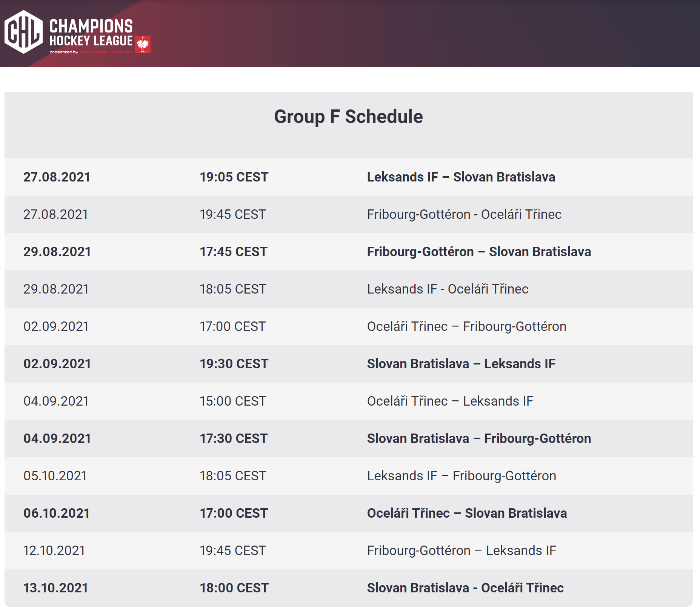Open the Slovan Bratislava – Leksands IF game
The image size is (700, 612).
pyautogui.click(x=461, y=364)
